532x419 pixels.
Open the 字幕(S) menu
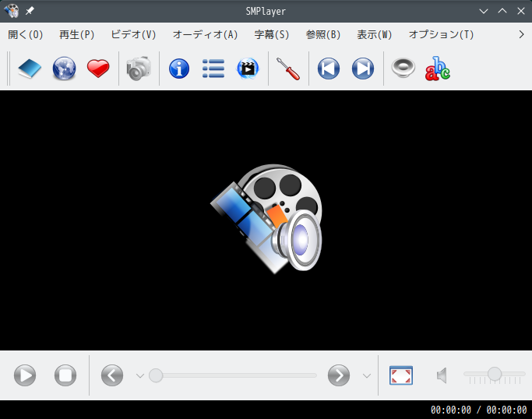[271, 34]
